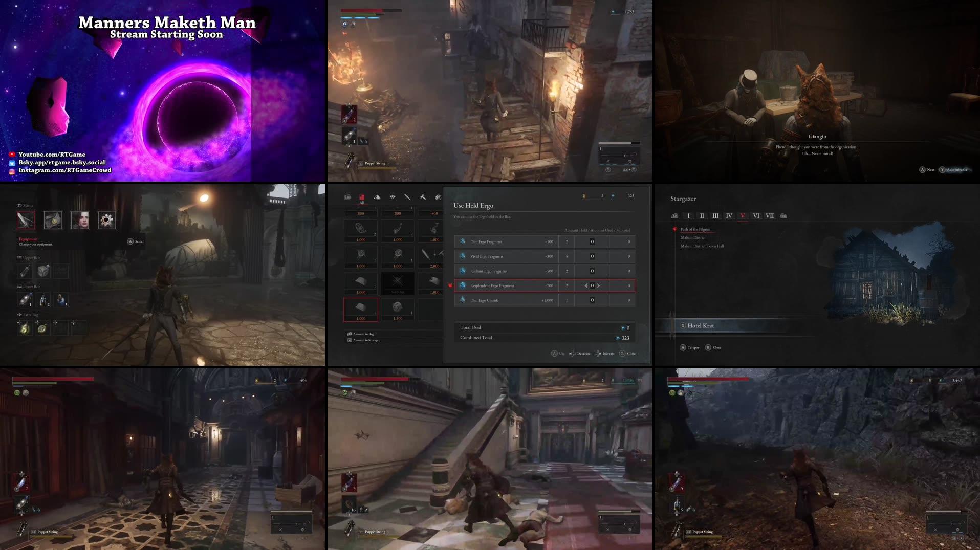The width and height of the screenshot is (980, 550).
Task: Select the Radiant Ergo Fragment row
Action: click(545, 271)
